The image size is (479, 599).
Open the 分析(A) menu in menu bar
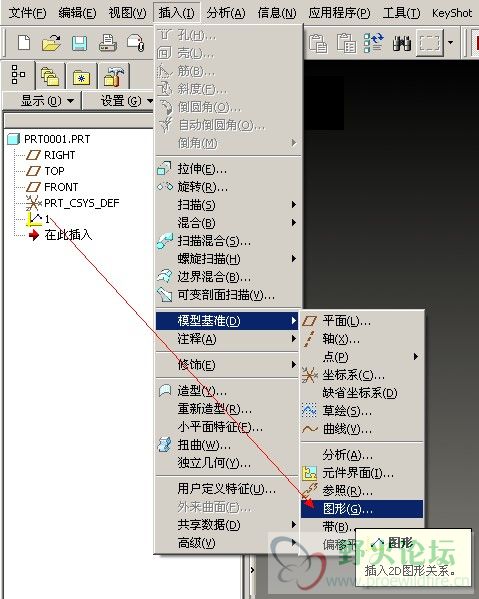click(226, 13)
